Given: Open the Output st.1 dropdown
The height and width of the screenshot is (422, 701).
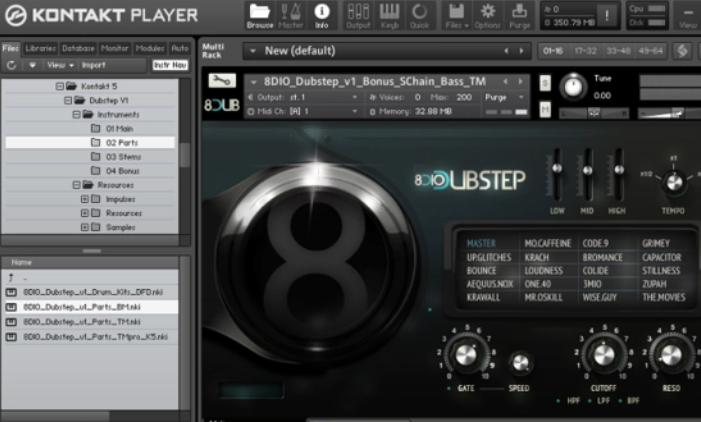Looking at the screenshot, I should [355, 97].
